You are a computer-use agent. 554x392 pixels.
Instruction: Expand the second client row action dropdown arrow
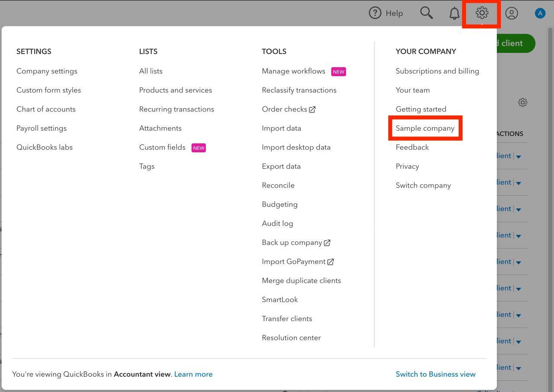pyautogui.click(x=519, y=183)
